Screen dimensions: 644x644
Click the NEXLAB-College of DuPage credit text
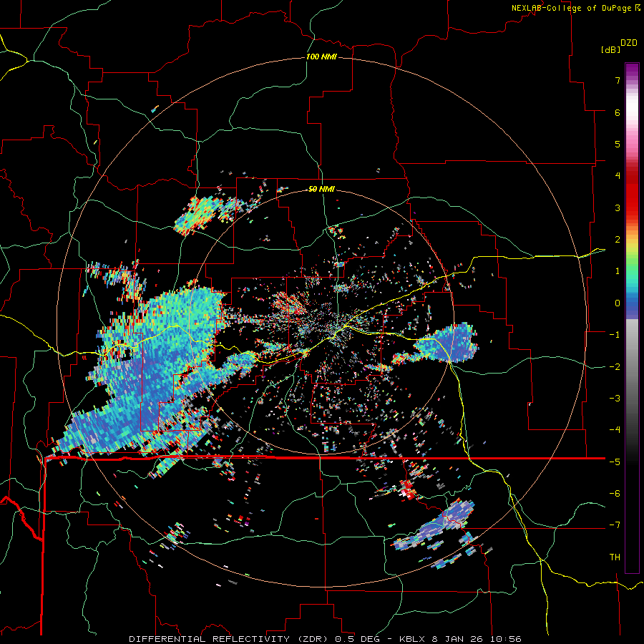(x=571, y=8)
